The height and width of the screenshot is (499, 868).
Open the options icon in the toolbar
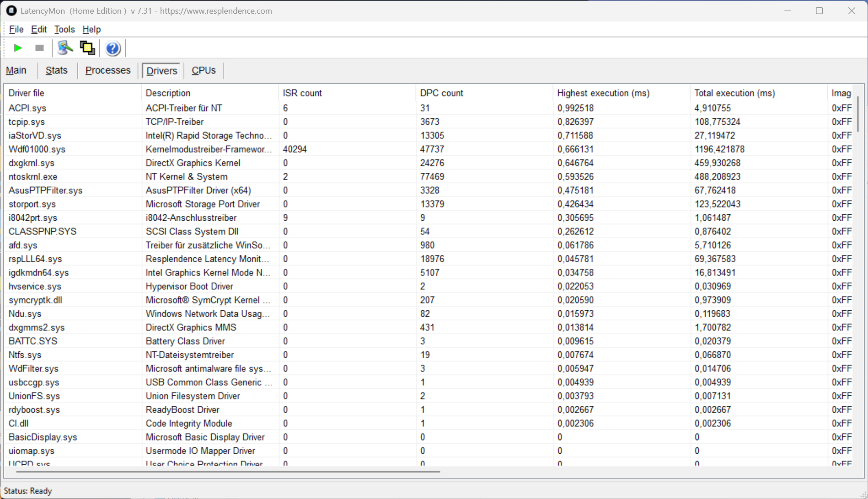[x=65, y=48]
